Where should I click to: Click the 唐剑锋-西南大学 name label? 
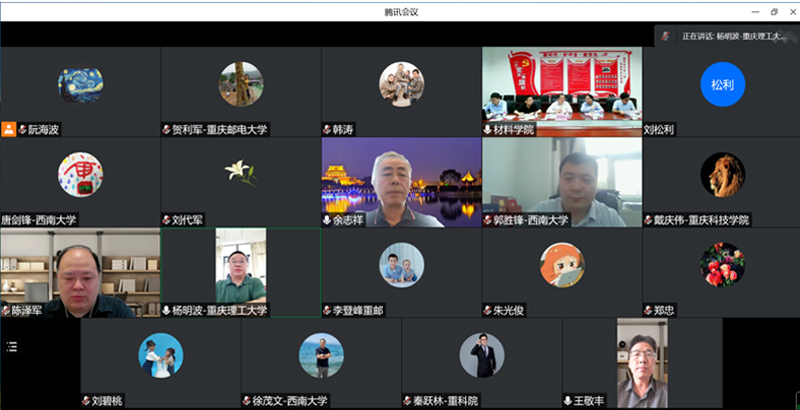click(x=39, y=220)
